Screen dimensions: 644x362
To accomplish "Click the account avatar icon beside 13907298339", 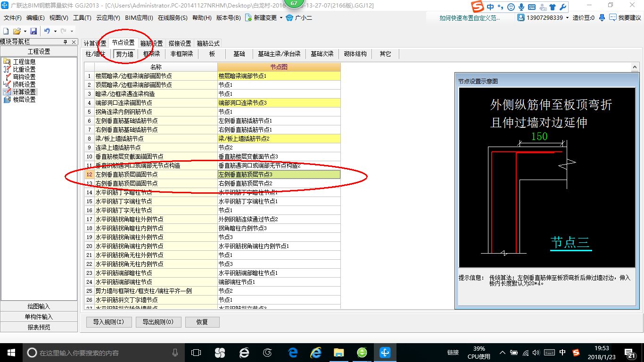I will point(521,17).
